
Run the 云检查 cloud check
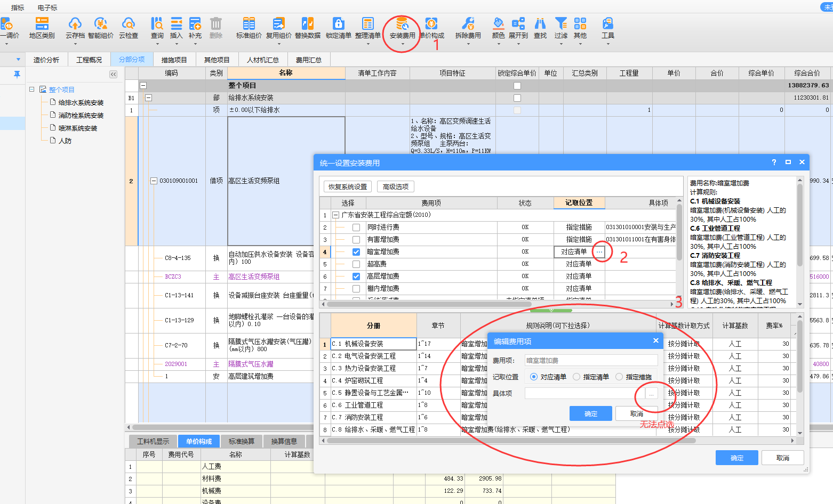[x=129, y=28]
